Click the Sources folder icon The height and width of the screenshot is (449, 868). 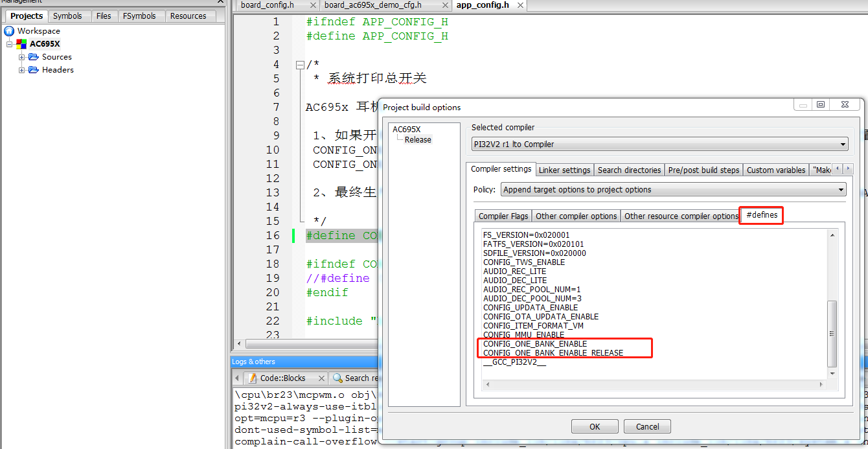(34, 57)
